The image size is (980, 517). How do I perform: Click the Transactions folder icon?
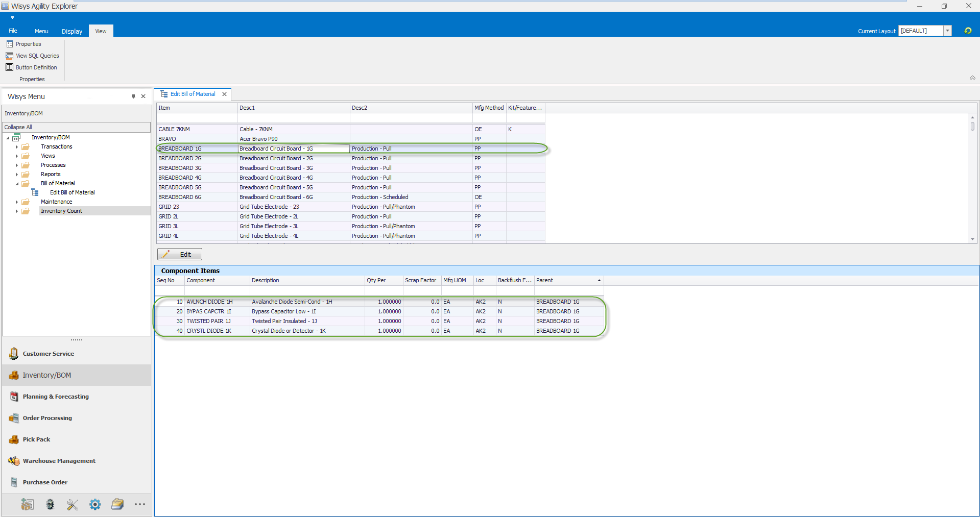tap(26, 146)
